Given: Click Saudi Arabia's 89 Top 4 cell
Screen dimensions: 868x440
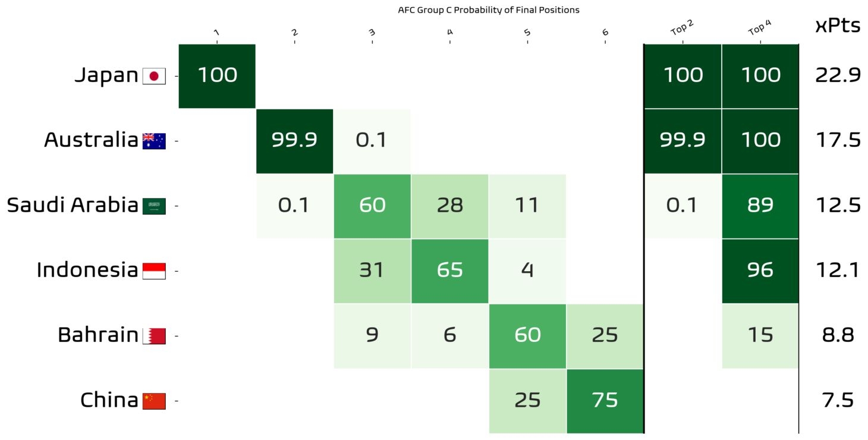Looking at the screenshot, I should click(760, 206).
